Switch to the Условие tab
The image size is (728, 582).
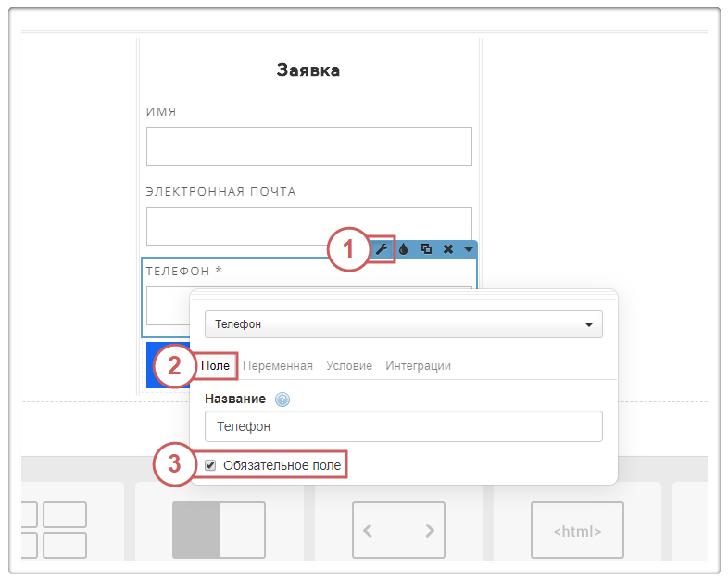pyautogui.click(x=349, y=366)
